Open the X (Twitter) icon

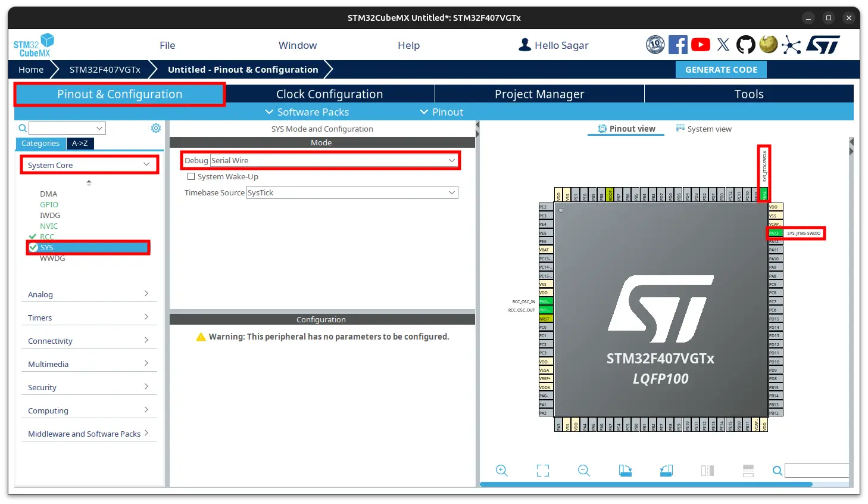pos(723,45)
